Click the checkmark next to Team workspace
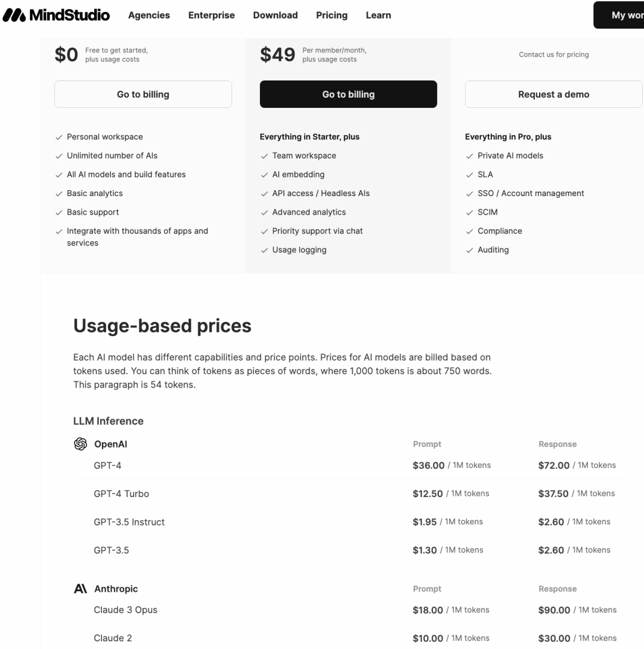Image resolution: width=644 pixels, height=649 pixels. [264, 156]
